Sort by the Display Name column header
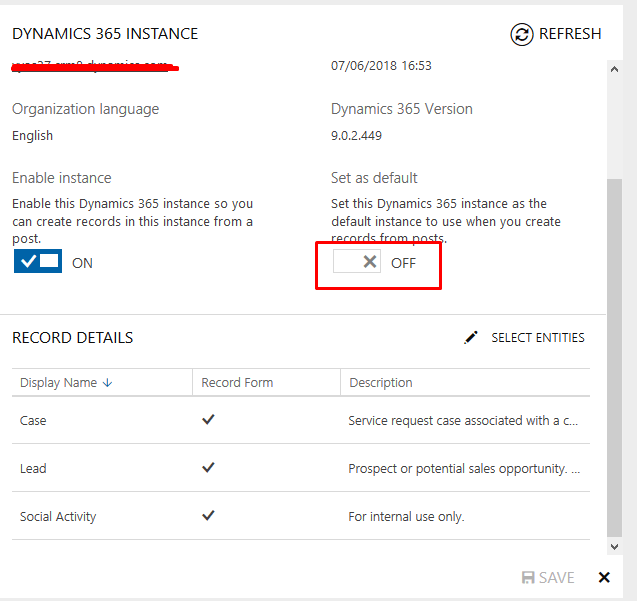Image resolution: width=637 pixels, height=601 pixels. pyautogui.click(x=58, y=383)
